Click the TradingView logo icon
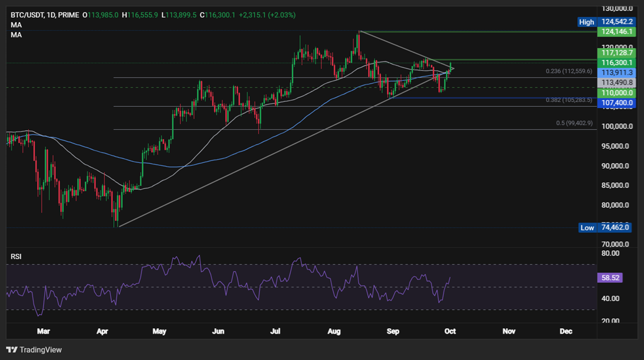The width and height of the screenshot is (644, 360). (x=11, y=350)
